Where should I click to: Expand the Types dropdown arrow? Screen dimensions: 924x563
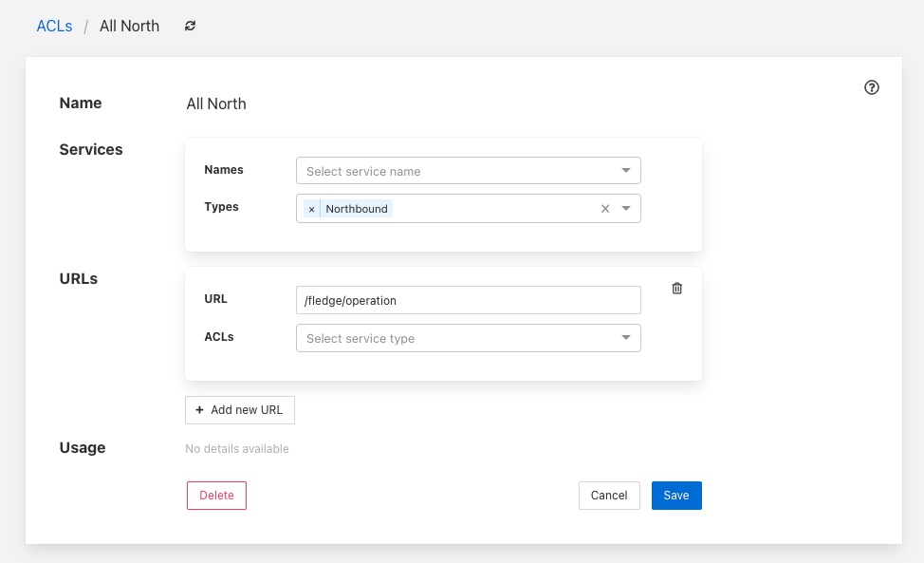(626, 209)
